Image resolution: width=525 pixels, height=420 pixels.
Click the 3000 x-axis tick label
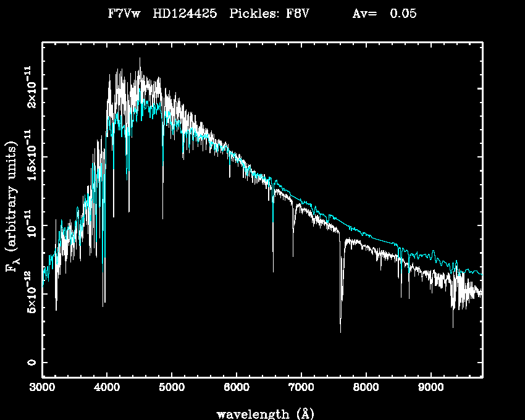pos(42,389)
